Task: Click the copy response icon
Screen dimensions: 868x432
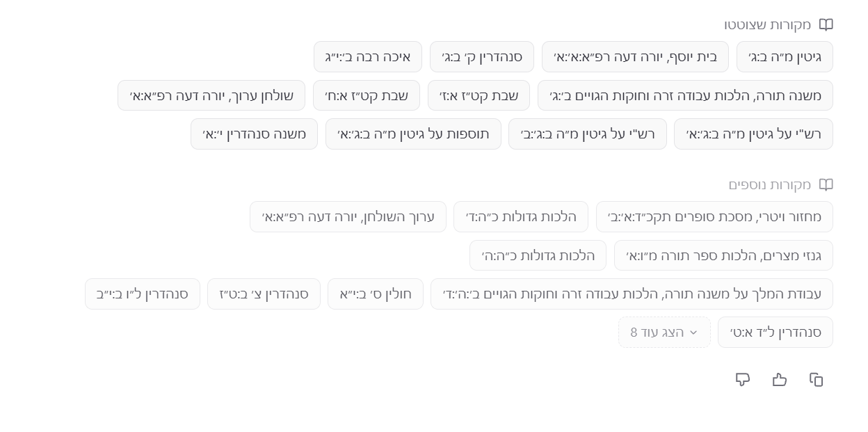Action: coord(816,379)
